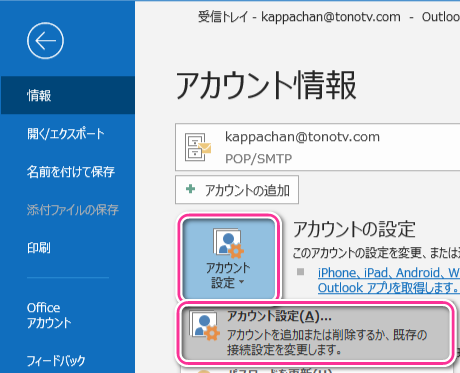Click アカウントの設定 heading text
The width and height of the screenshot is (460, 373).
point(354,229)
